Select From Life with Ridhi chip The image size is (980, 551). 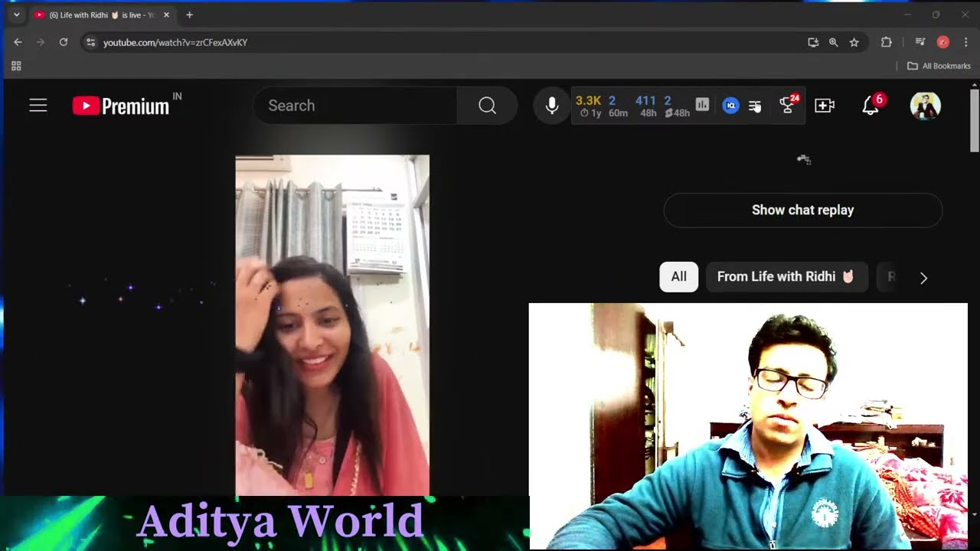786,277
